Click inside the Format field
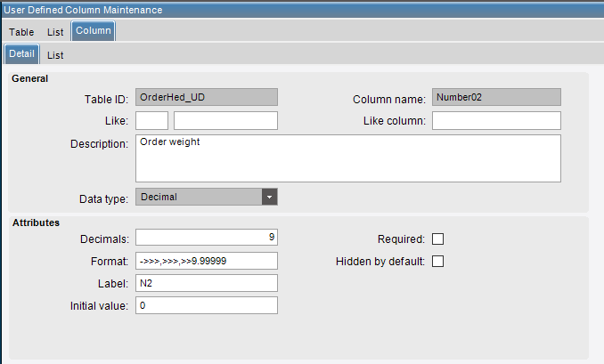This screenshot has width=604, height=364. tap(207, 261)
